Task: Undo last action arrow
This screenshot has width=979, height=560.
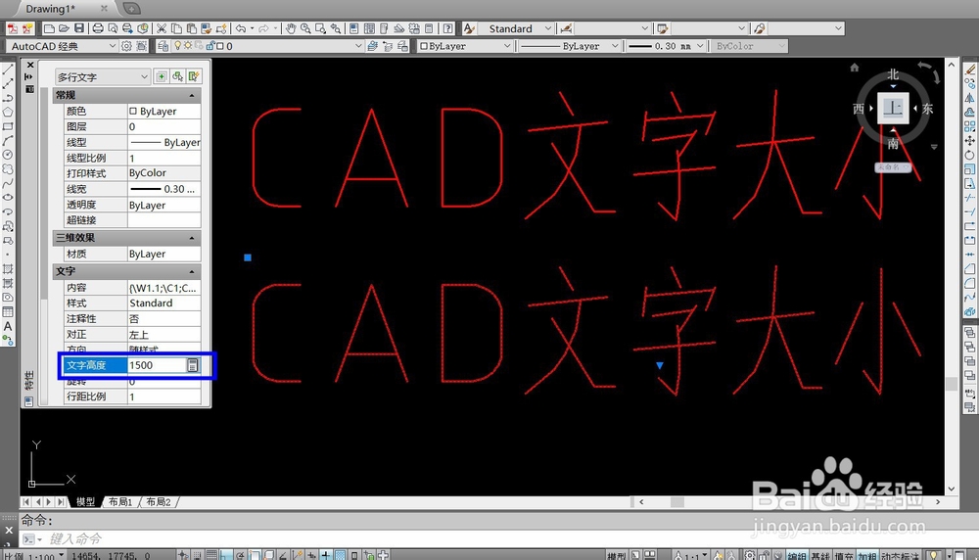Action: coord(241,28)
